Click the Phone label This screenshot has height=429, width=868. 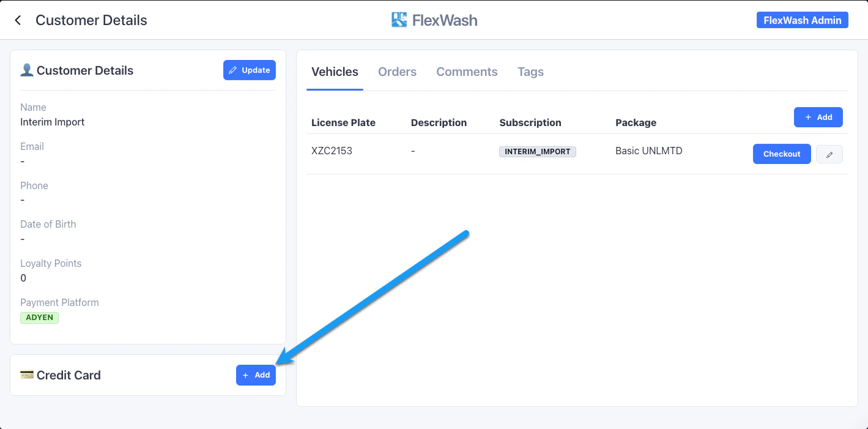pos(34,185)
